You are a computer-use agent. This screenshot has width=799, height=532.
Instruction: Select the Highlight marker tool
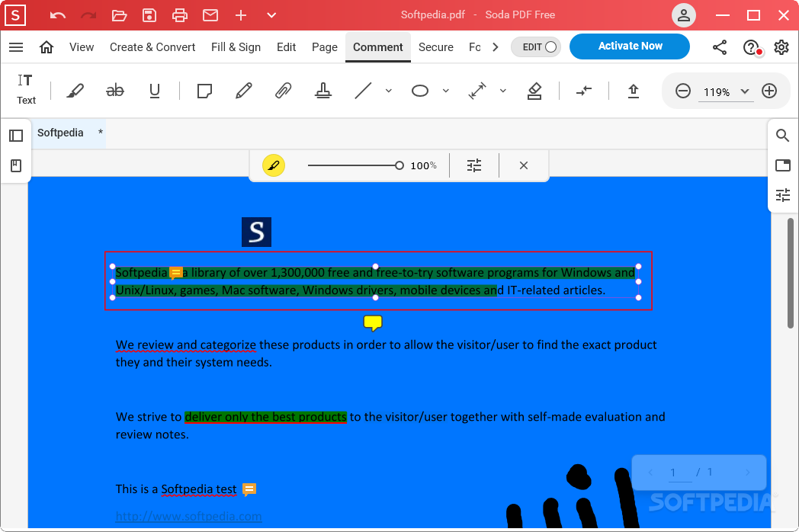[x=75, y=91]
